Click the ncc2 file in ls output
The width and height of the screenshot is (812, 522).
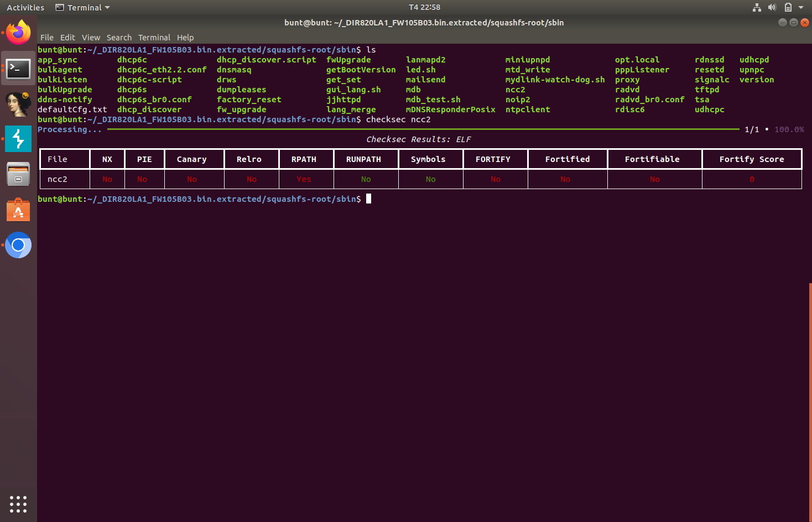(515, 90)
